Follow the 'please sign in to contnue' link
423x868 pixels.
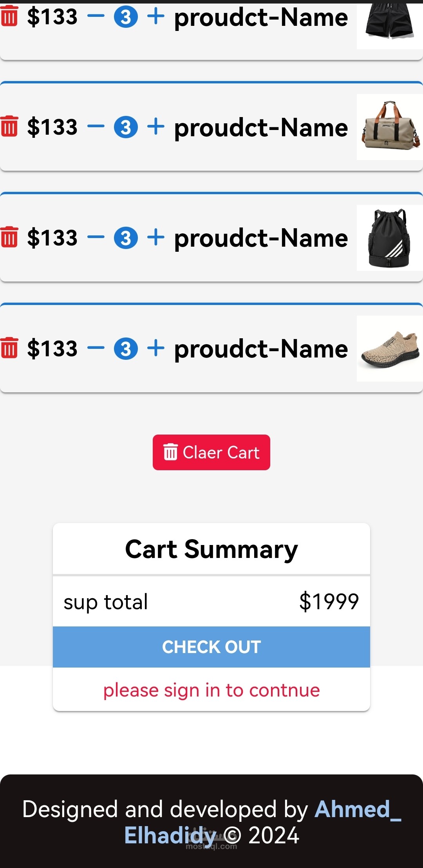211,690
